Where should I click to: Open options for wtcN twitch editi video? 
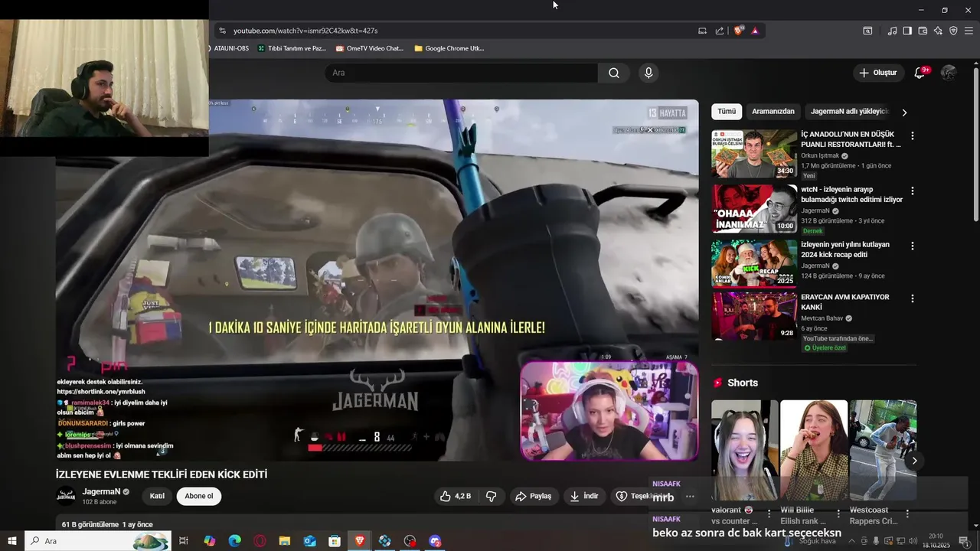point(912,191)
